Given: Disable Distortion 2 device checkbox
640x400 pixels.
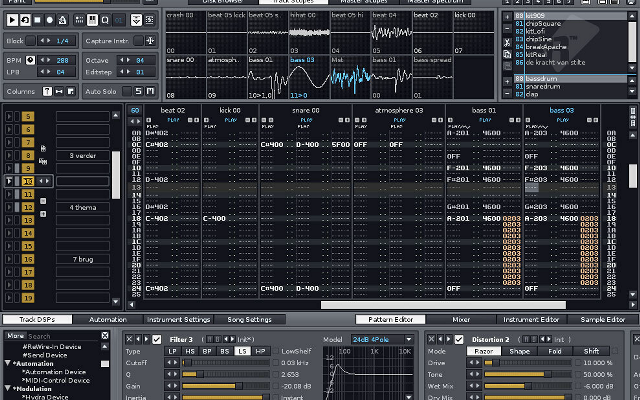Looking at the screenshot, I should point(459,339).
